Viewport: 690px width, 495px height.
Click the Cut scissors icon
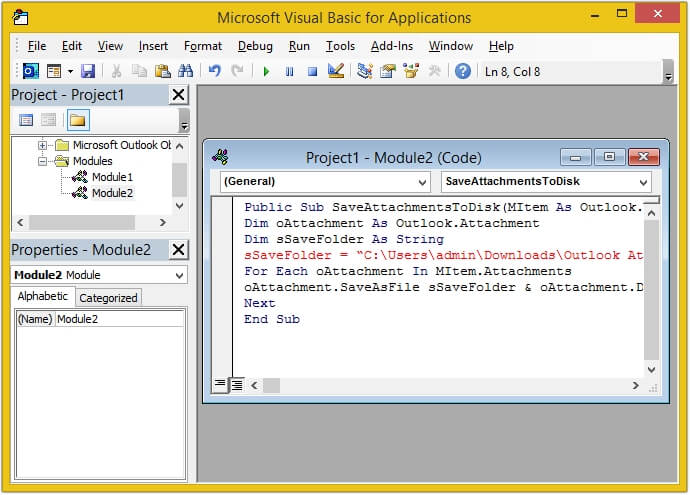[x=117, y=71]
